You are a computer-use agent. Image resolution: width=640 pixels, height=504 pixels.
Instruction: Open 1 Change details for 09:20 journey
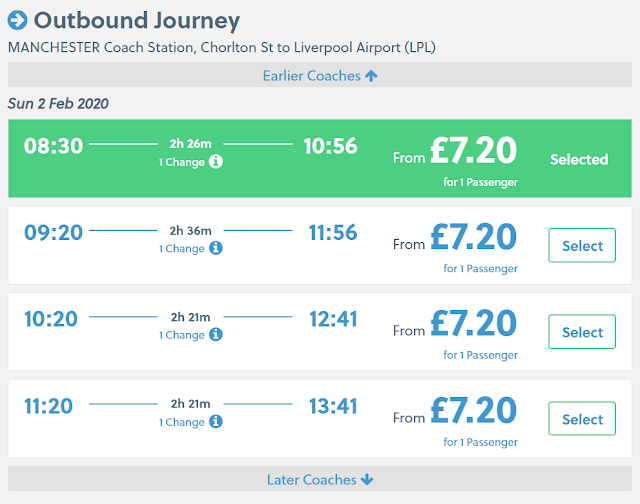point(184,249)
